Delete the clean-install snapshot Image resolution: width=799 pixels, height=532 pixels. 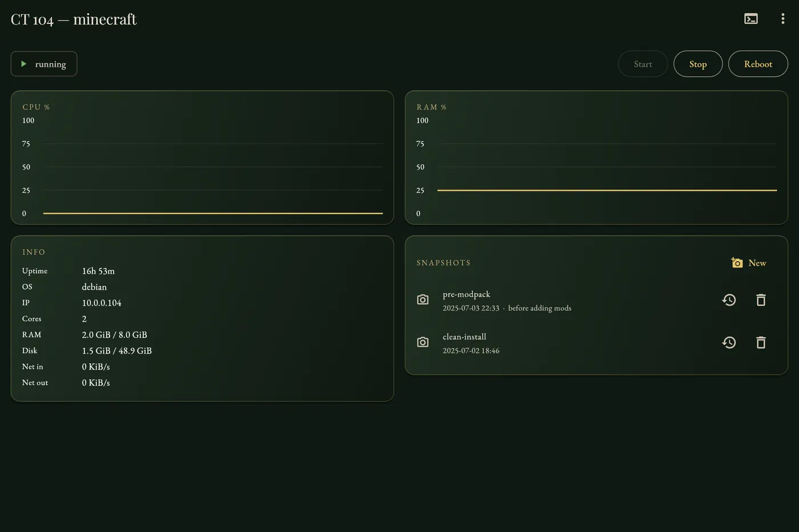click(761, 342)
